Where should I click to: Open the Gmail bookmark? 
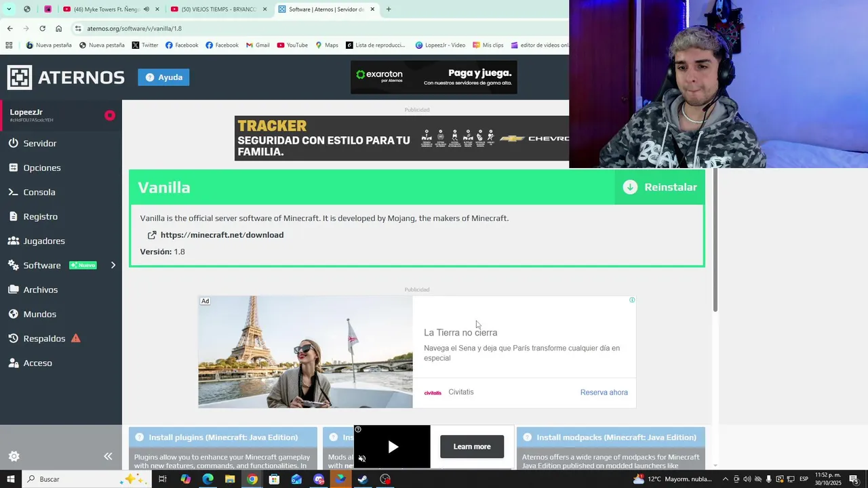258,45
